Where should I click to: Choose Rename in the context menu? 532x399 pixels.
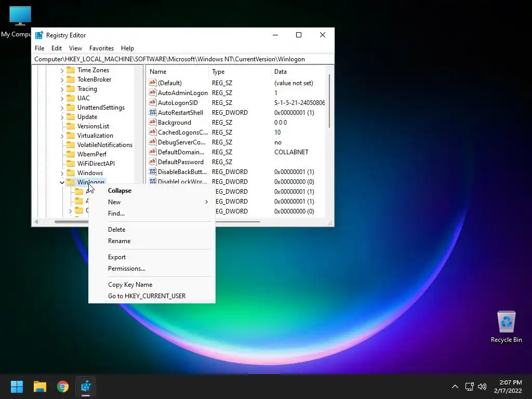point(152,241)
